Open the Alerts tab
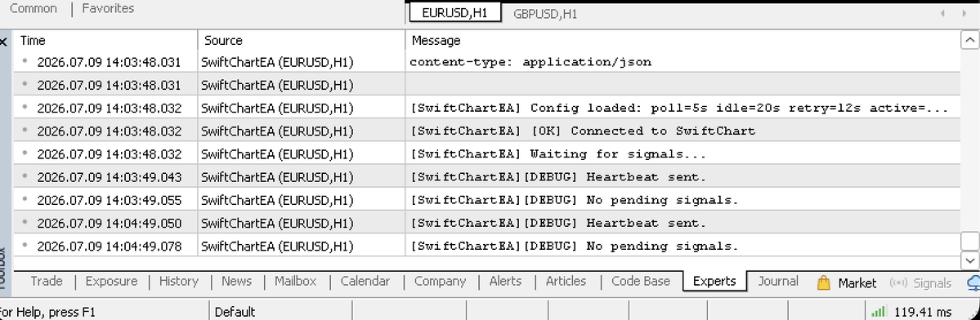The image size is (980, 320). pos(505,282)
